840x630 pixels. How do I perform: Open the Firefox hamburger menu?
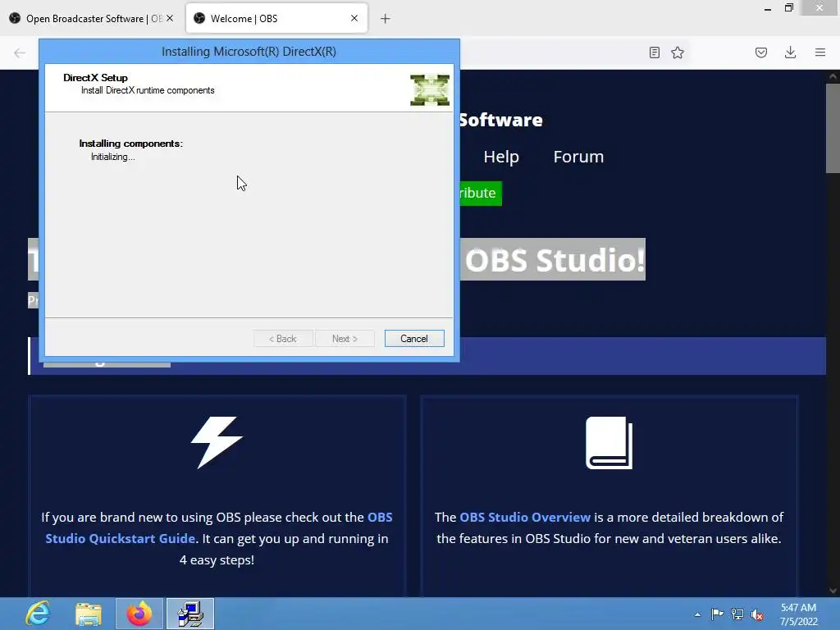(820, 52)
